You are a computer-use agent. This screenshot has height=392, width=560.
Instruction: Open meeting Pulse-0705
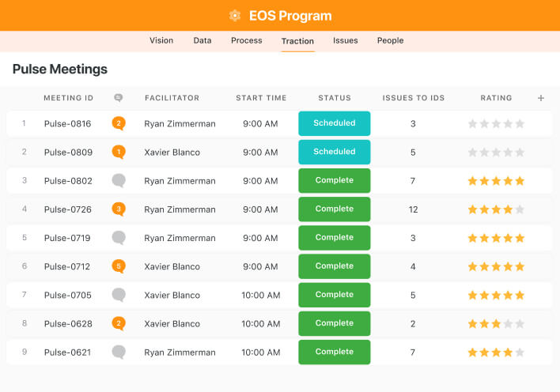(68, 296)
